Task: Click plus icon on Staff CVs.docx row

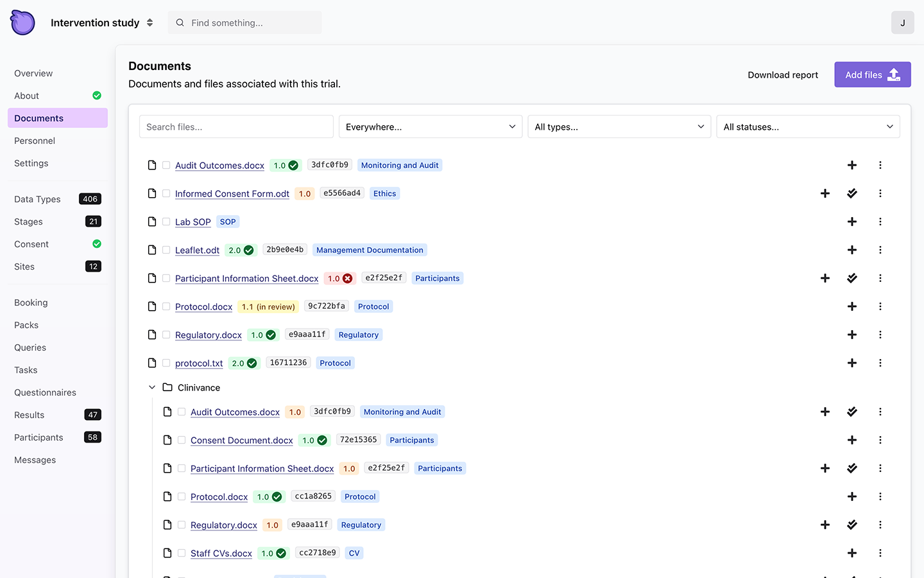Action: click(x=852, y=553)
